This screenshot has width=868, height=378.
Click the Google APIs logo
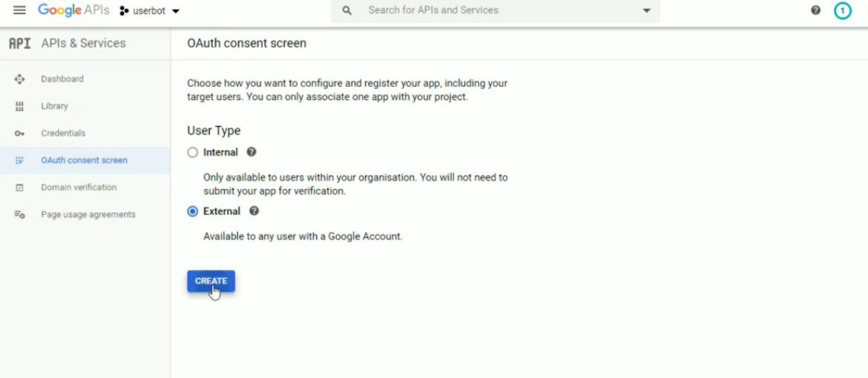point(73,10)
